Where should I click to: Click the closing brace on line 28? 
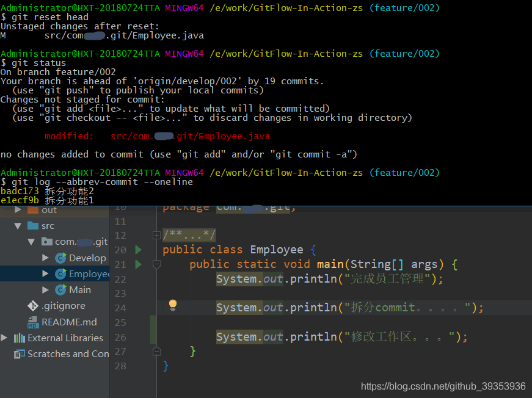[x=166, y=366]
